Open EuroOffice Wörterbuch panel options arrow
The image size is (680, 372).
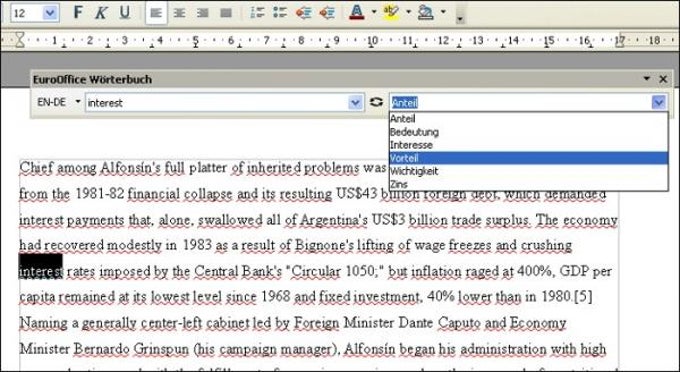tap(647, 78)
